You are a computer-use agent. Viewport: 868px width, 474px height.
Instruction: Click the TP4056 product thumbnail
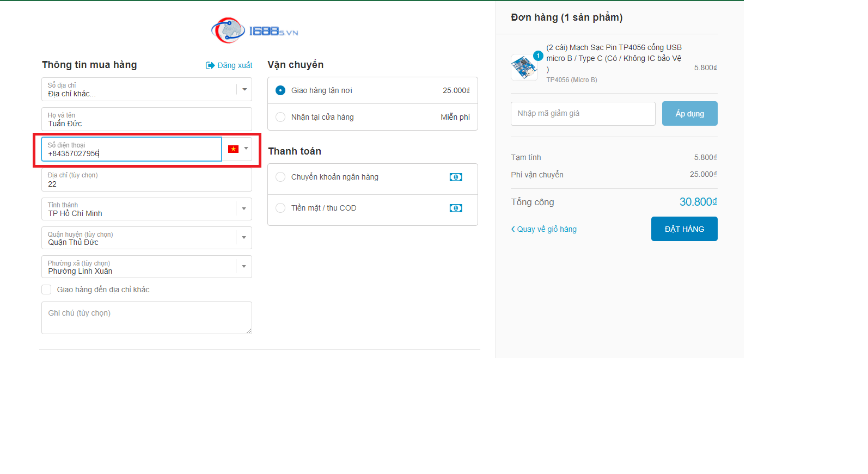[x=524, y=67]
